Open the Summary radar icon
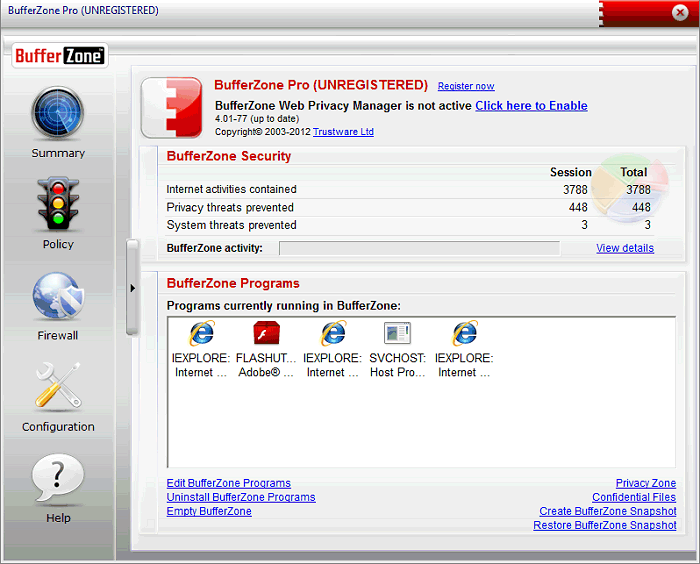The image size is (700, 564). pyautogui.click(x=58, y=112)
